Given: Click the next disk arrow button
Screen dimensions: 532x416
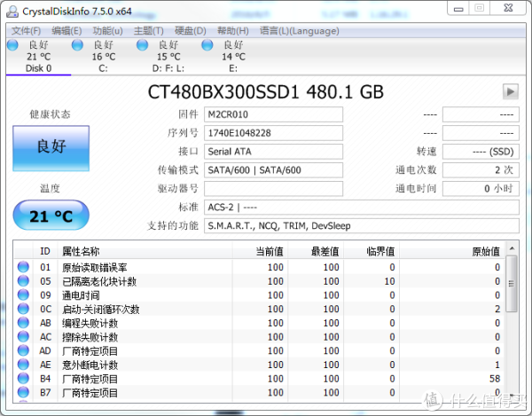Looking at the screenshot, I should pyautogui.click(x=511, y=91).
